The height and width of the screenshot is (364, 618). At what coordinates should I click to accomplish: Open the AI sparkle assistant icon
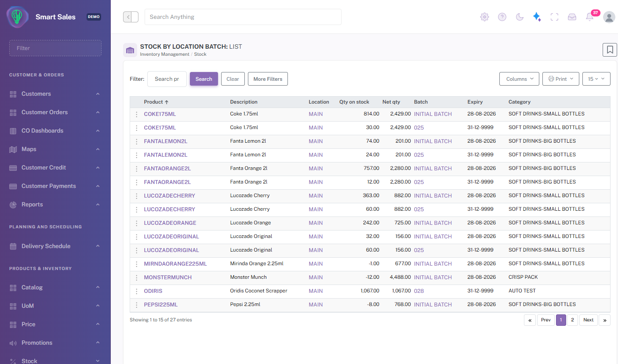click(537, 17)
